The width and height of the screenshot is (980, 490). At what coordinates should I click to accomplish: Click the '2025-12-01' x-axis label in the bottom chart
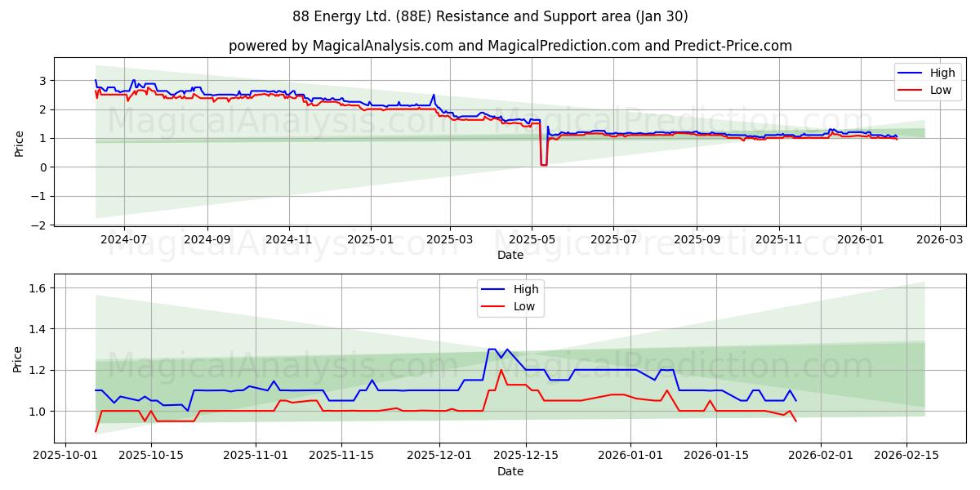tap(439, 457)
